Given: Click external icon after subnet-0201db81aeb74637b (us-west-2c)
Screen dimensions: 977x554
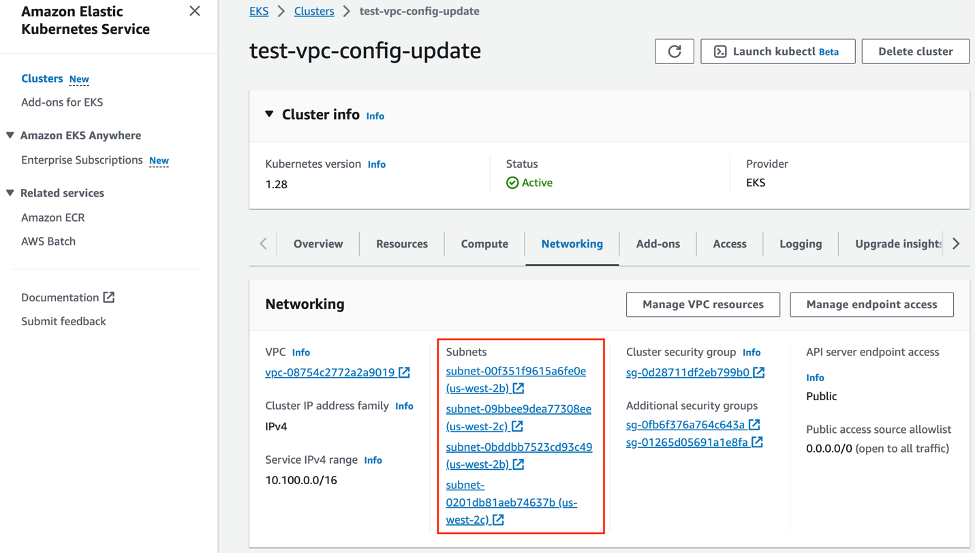Looking at the screenshot, I should click(x=498, y=520).
